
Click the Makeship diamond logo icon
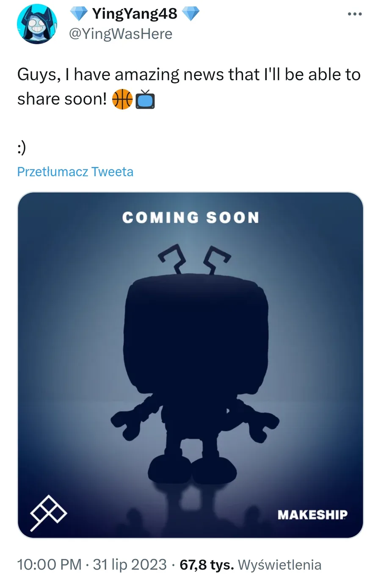click(48, 512)
